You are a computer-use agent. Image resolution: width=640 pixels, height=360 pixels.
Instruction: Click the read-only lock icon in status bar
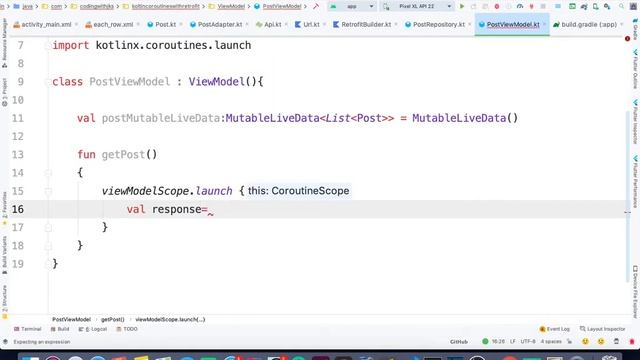(570, 342)
